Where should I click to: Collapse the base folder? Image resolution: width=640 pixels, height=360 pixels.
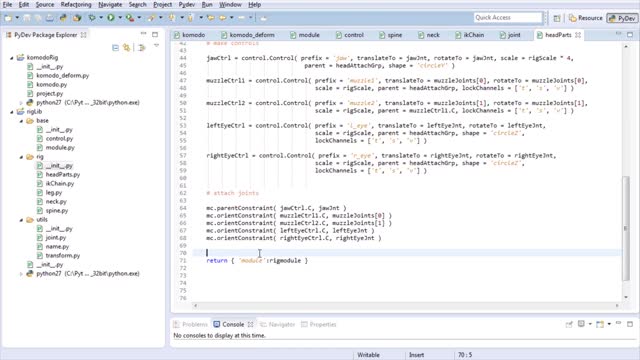click(21, 121)
